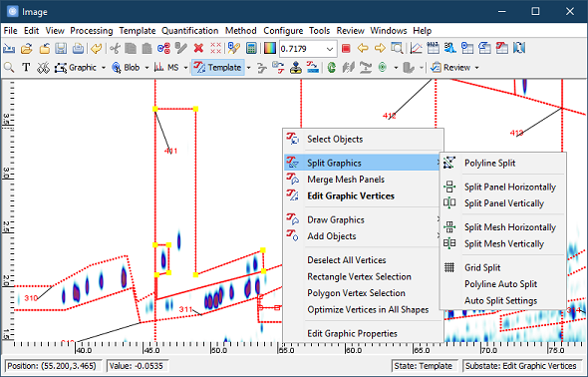
Task: Expand the Draw Graphics submenu
Action: pos(363,219)
